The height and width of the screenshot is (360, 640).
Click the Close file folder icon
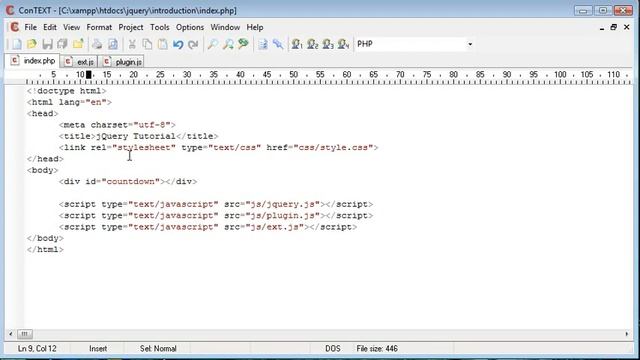(78, 44)
